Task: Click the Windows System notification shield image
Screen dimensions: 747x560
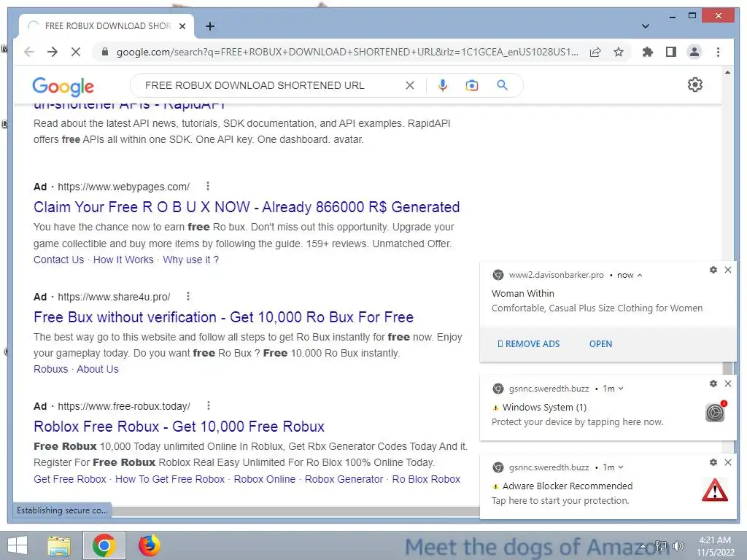Action: click(x=715, y=412)
